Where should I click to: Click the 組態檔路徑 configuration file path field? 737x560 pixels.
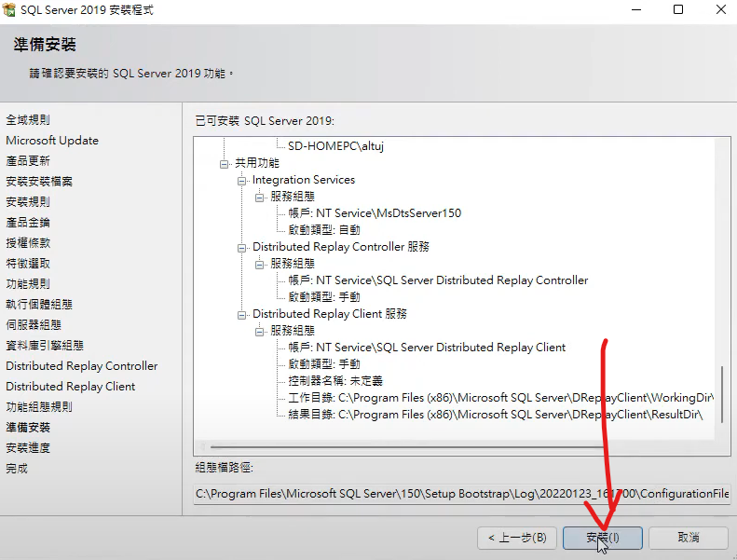(x=461, y=494)
